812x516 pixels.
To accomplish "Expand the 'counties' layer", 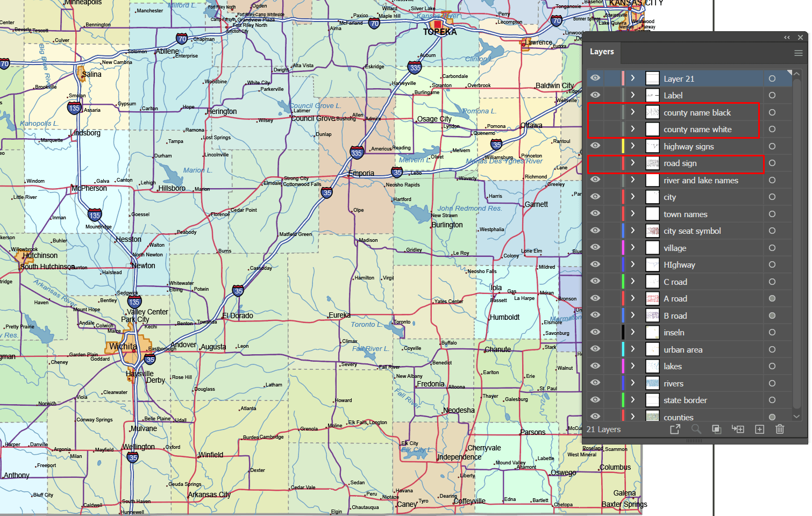I will point(632,417).
